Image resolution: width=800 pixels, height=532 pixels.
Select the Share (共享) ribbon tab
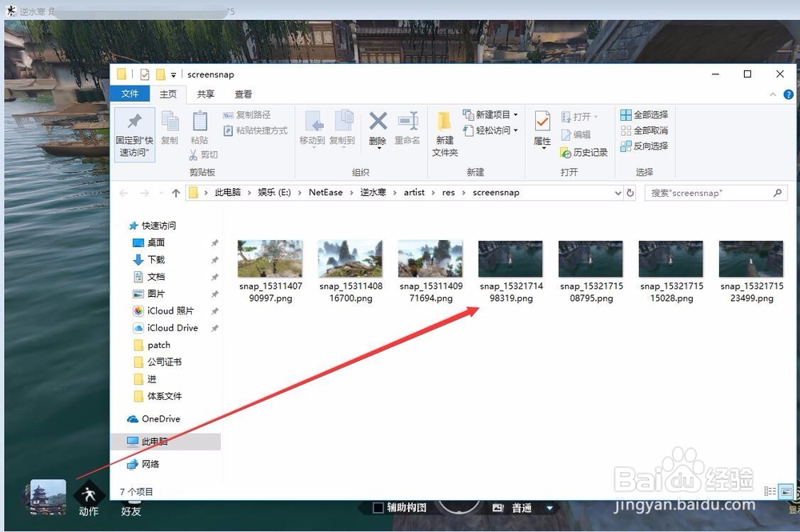(x=206, y=94)
